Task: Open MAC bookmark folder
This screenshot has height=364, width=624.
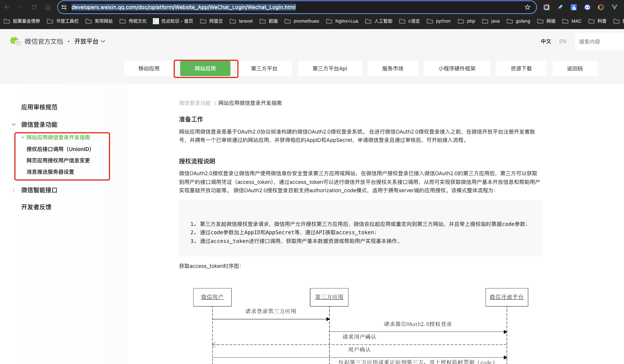Action: click(572, 21)
